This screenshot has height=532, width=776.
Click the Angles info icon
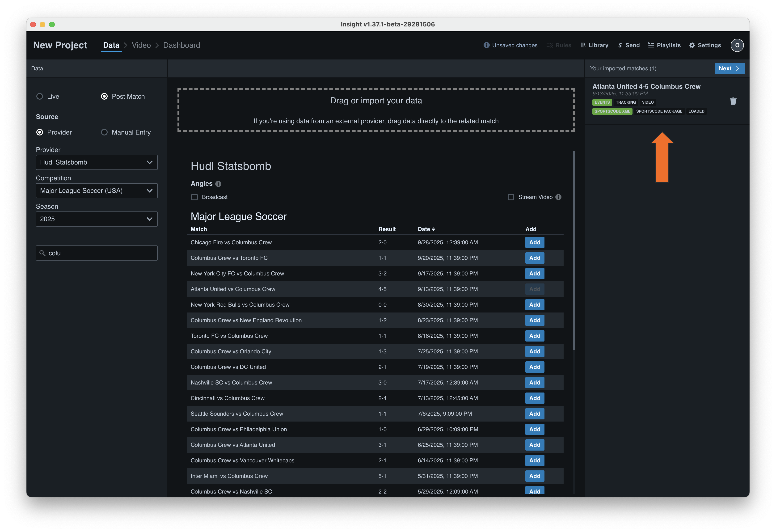pyautogui.click(x=218, y=184)
